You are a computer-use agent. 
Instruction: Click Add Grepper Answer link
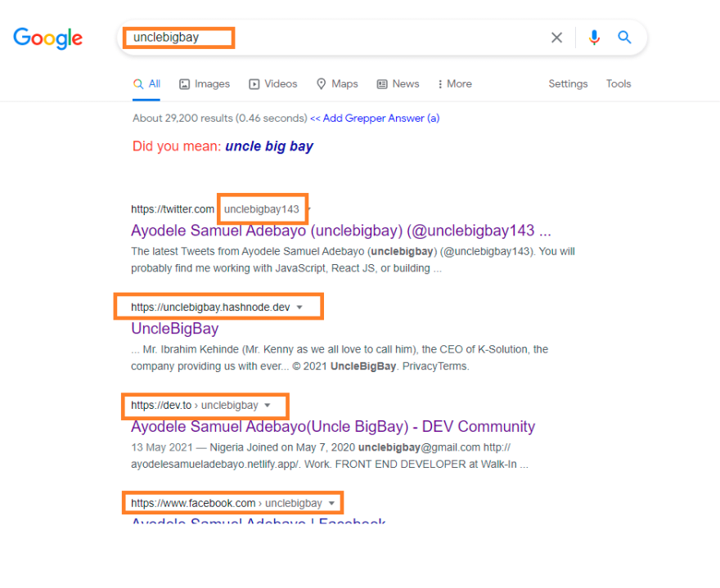coord(376,119)
